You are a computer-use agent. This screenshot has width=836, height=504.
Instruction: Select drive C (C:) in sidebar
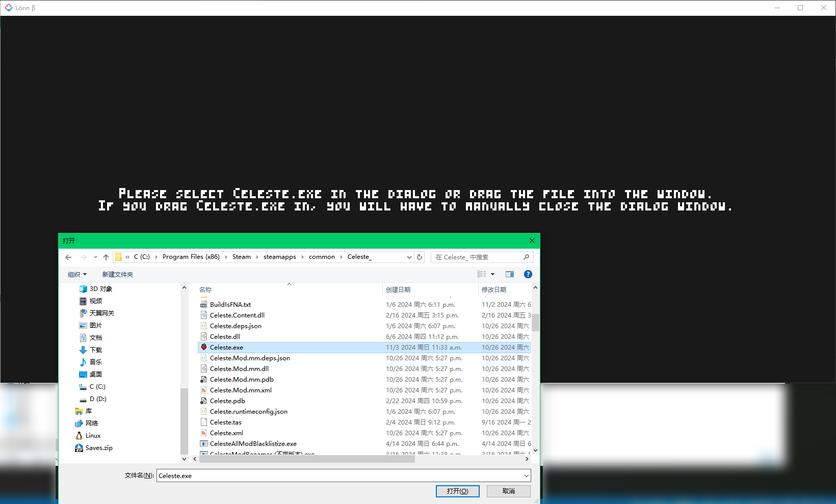pyautogui.click(x=92, y=387)
